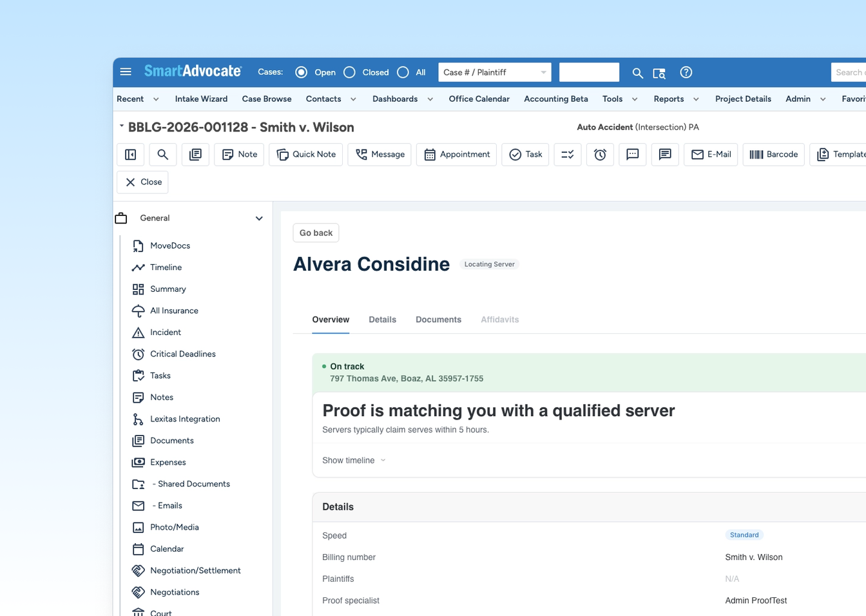Open the documents stack toolbar icon

pyautogui.click(x=195, y=155)
